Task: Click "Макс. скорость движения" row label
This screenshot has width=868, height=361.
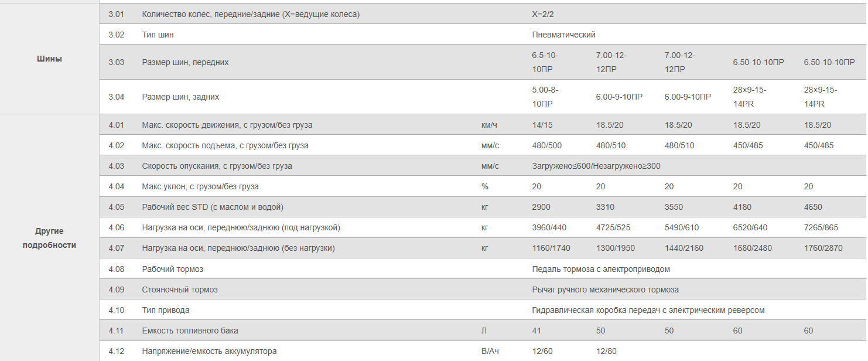Action: pyautogui.click(x=227, y=125)
